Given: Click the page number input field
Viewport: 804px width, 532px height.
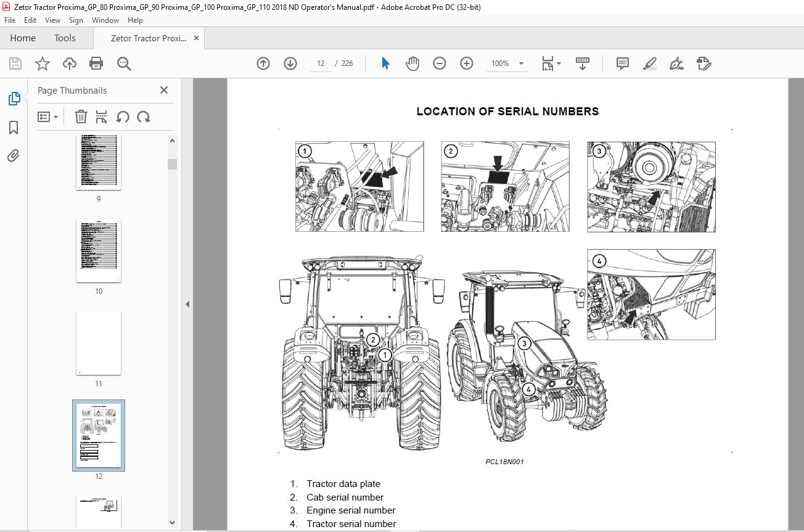Looking at the screenshot, I should click(x=321, y=63).
